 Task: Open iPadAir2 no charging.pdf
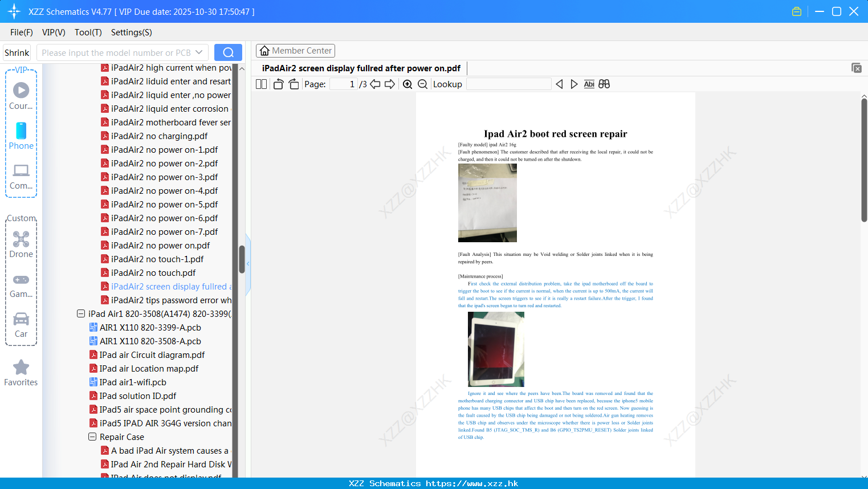159,136
